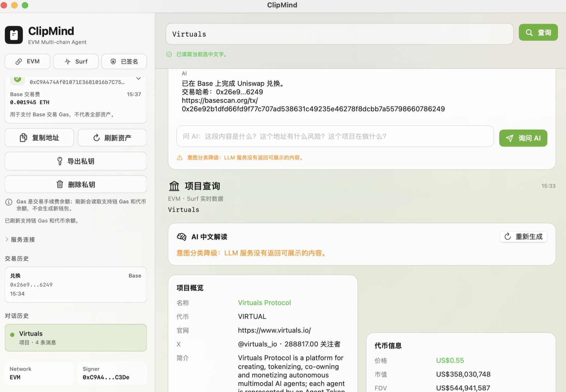Click the EVM · Surf 实时数据 subtitle text
566x392 pixels.
tap(196, 199)
